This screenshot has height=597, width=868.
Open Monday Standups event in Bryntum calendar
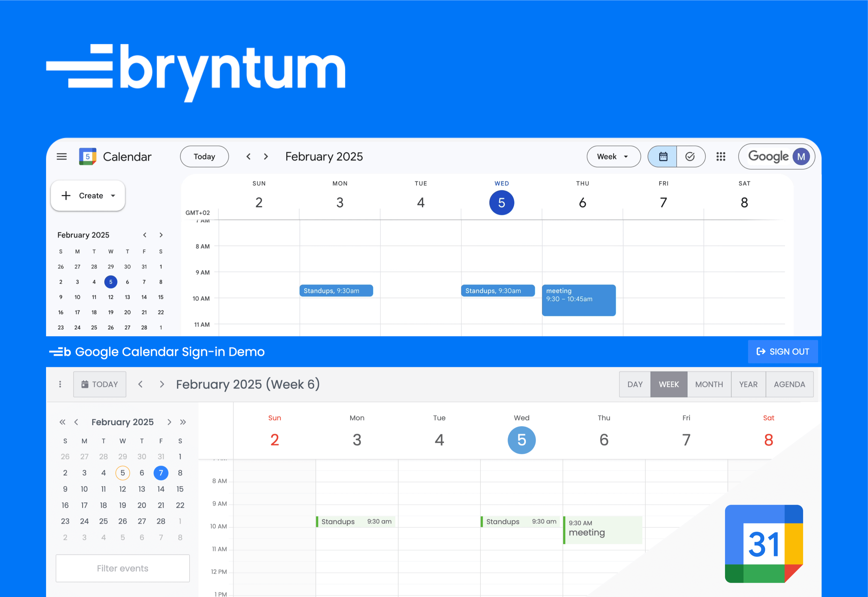[356, 522]
